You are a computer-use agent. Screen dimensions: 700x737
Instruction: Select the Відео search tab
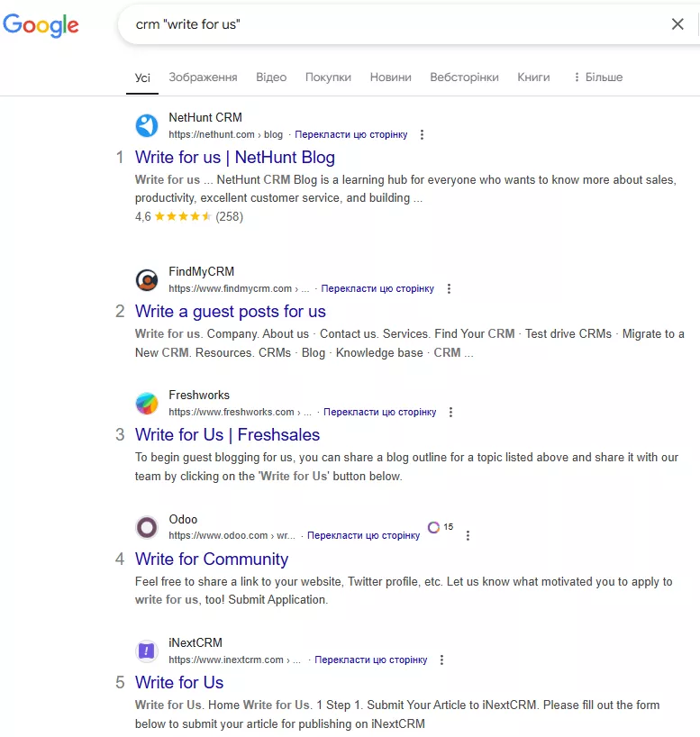point(271,77)
